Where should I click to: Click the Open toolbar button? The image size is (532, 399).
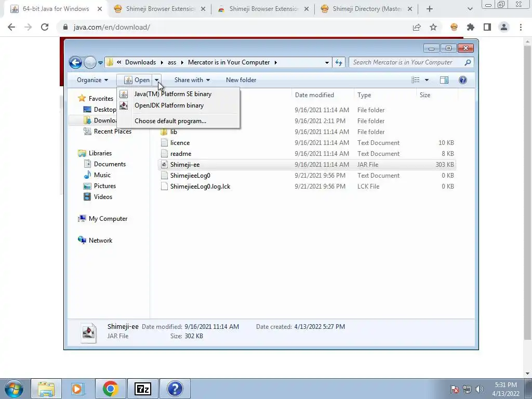(137, 80)
